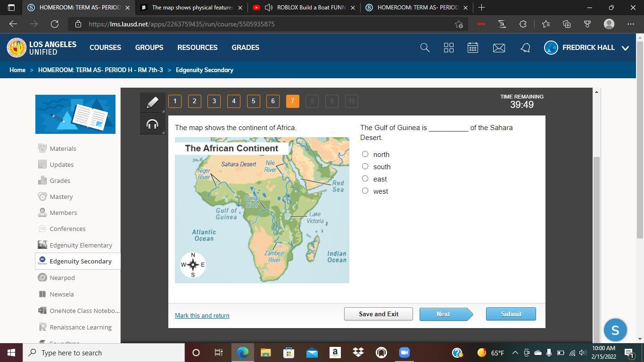Open Zoom from the taskbar
The image size is (644, 362).
point(405,353)
